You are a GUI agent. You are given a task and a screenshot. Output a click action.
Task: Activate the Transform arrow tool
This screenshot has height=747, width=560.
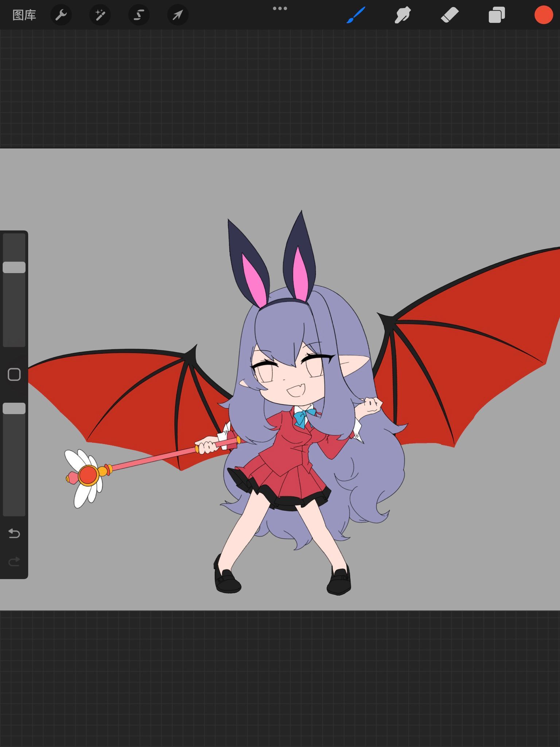click(178, 15)
